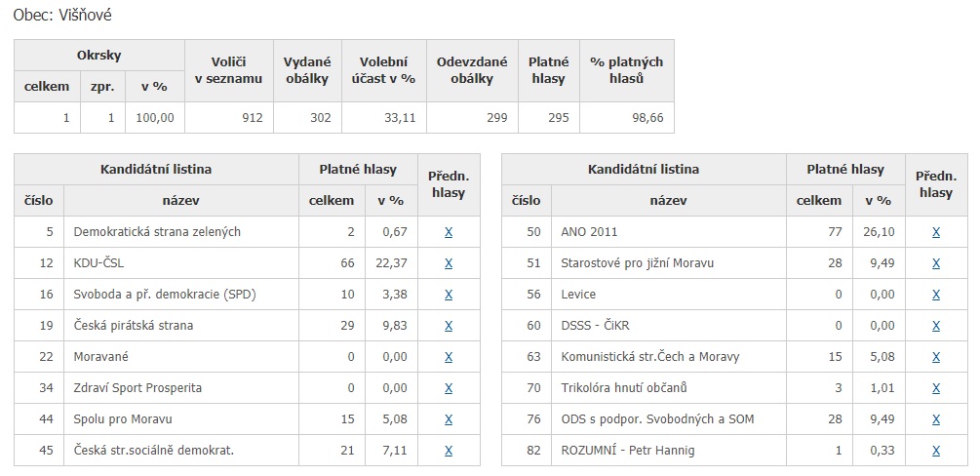Open X link for Česká pirátská strana

[449, 326]
